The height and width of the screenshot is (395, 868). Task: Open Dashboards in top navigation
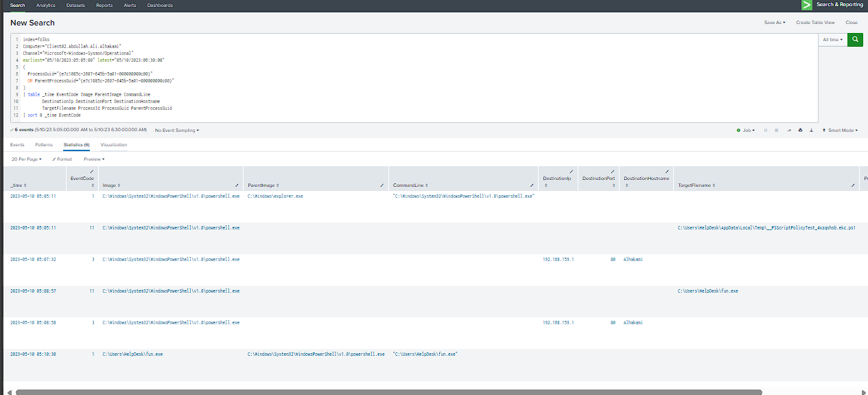[x=160, y=5]
